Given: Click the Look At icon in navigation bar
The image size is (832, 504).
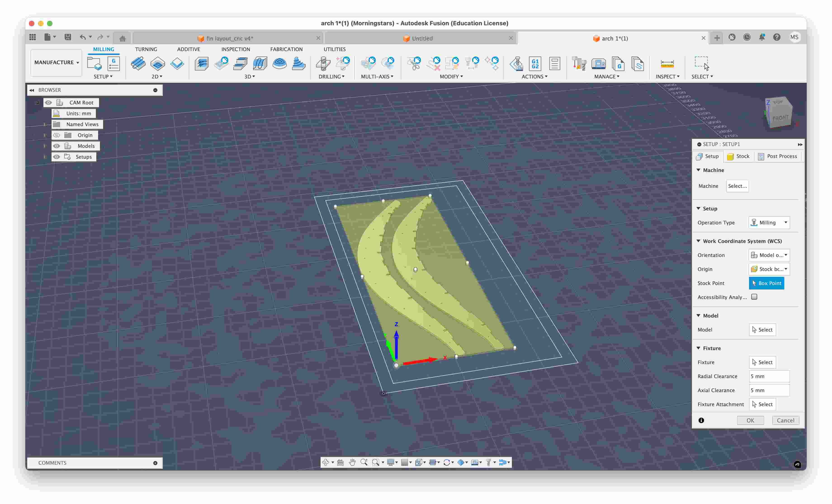Looking at the screenshot, I should point(340,462).
